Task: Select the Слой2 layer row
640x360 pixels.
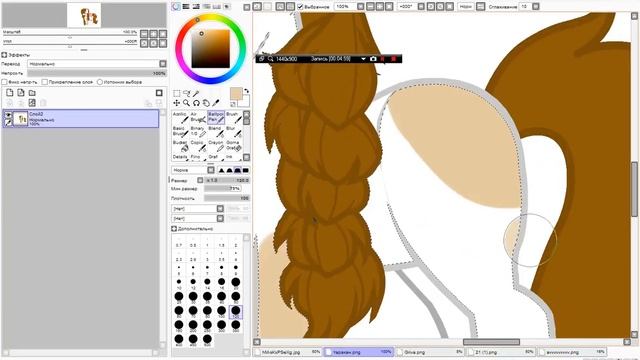Action: pyautogui.click(x=81, y=119)
